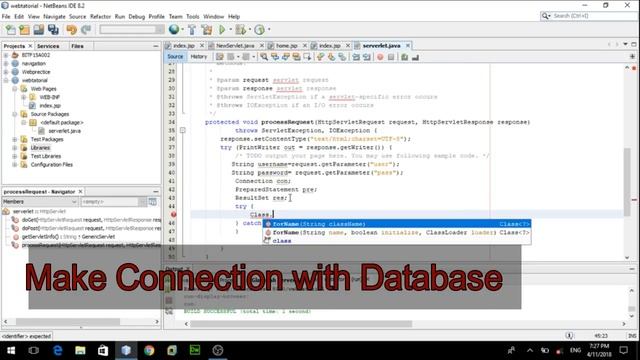Click the Windows Start button
This screenshot has height=360, width=640.
click(11, 350)
